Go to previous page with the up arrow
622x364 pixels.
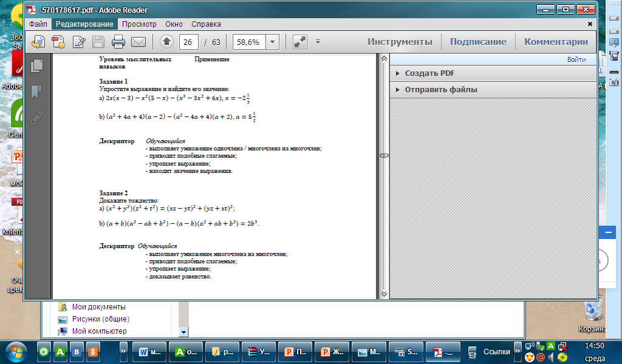[166, 42]
